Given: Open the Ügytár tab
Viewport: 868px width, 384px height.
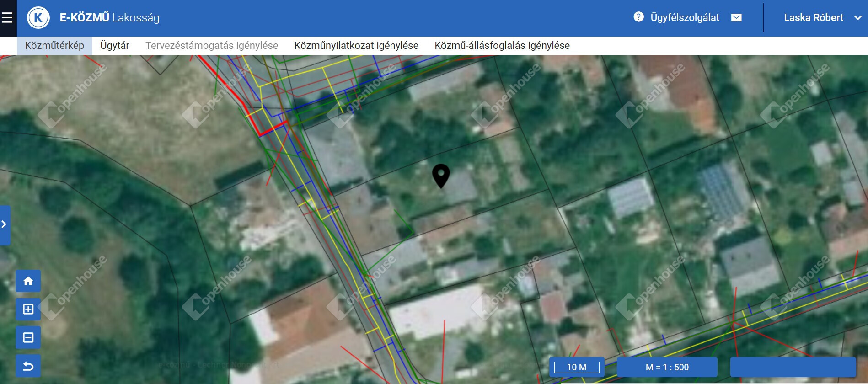Looking at the screenshot, I should pyautogui.click(x=115, y=46).
